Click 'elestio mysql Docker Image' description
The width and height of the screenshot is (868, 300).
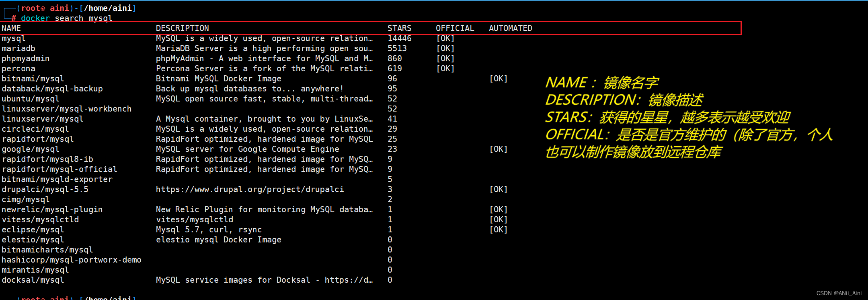pyautogui.click(x=219, y=240)
